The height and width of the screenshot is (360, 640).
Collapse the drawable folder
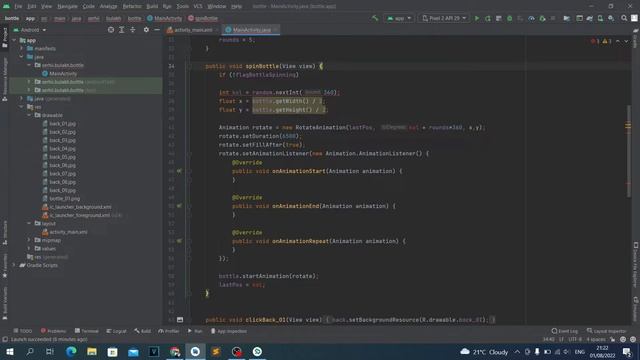pyautogui.click(x=29, y=115)
